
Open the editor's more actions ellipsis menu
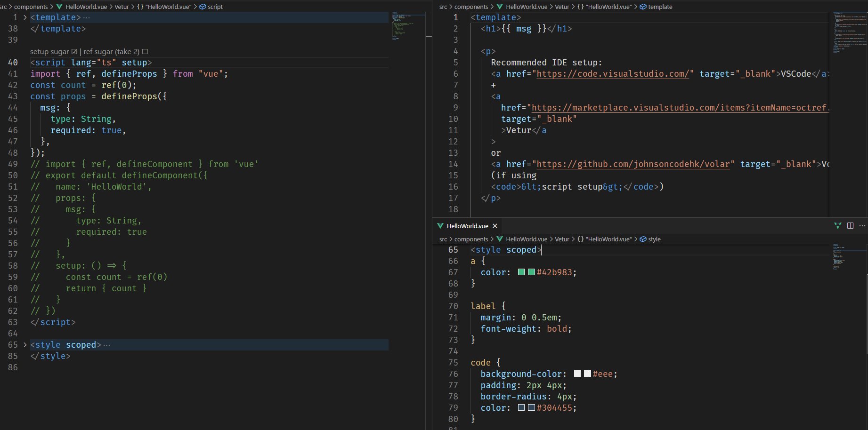pyautogui.click(x=862, y=226)
